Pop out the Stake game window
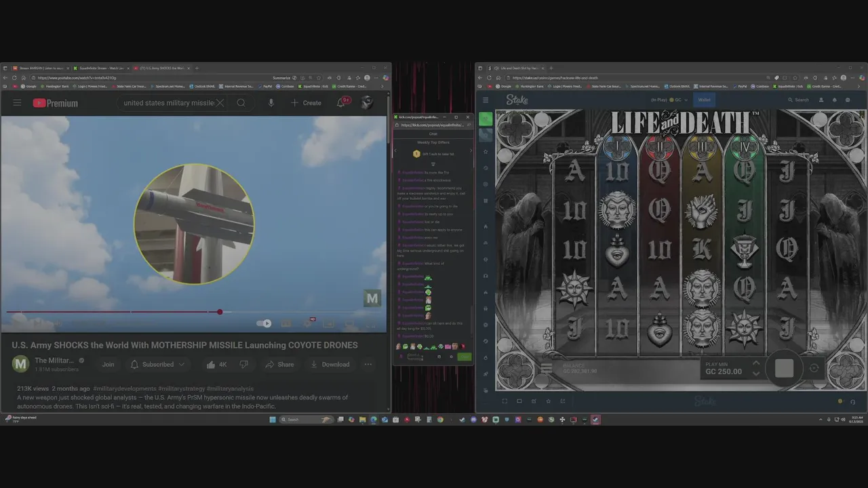The height and width of the screenshot is (488, 868). (563, 401)
